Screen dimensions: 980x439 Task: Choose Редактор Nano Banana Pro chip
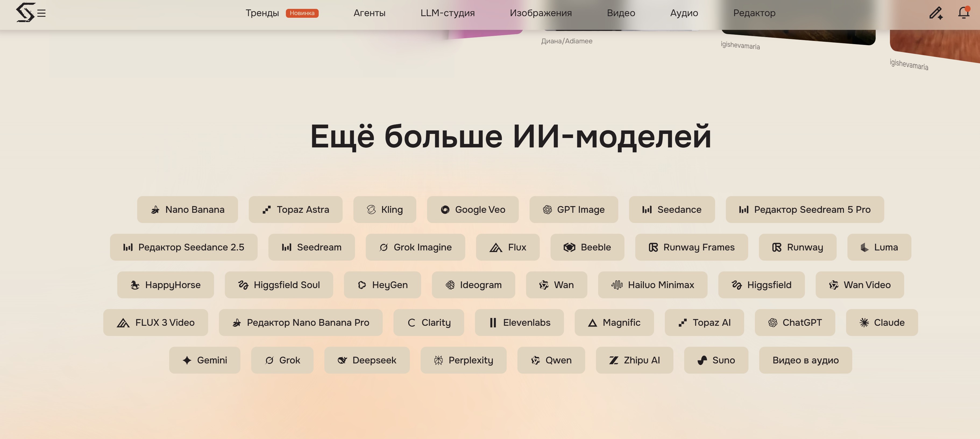click(301, 323)
